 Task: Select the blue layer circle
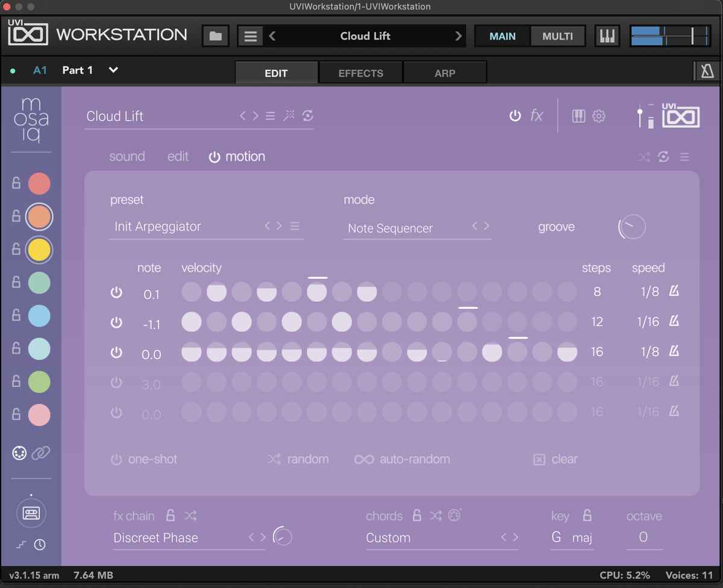(39, 316)
